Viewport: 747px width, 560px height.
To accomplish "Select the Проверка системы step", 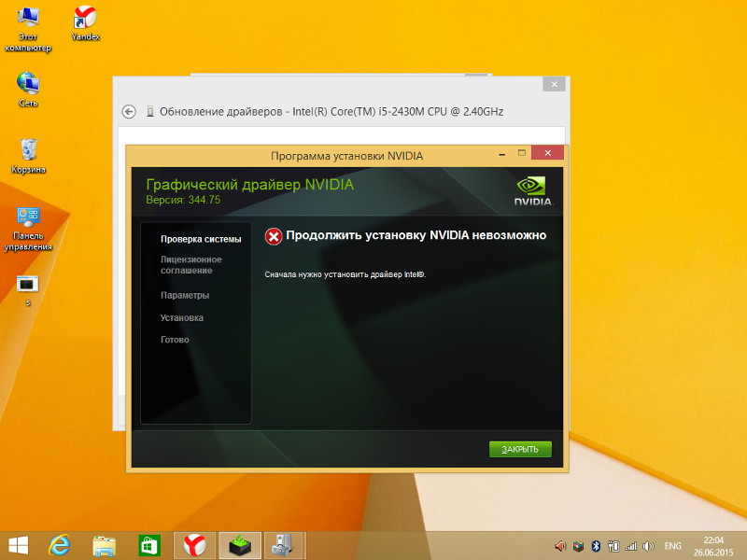I will [x=201, y=239].
